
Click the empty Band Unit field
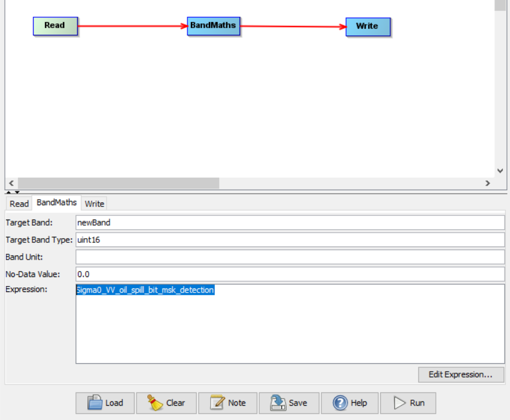(x=290, y=257)
